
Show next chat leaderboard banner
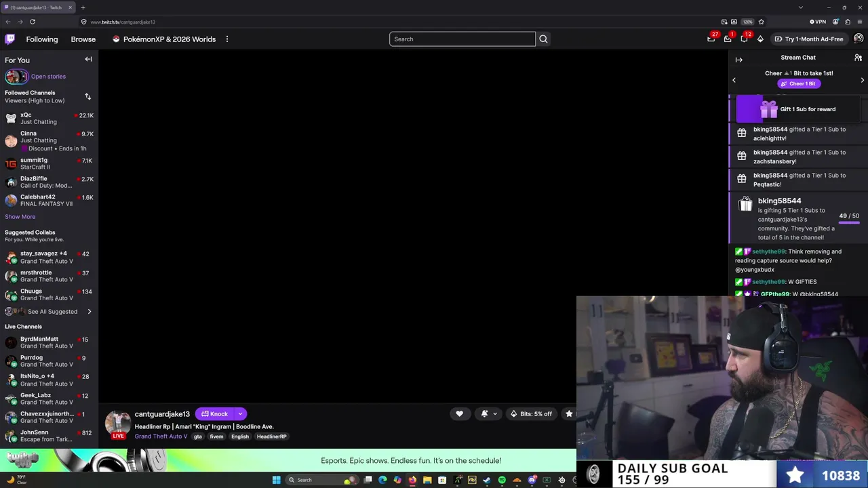click(x=862, y=80)
